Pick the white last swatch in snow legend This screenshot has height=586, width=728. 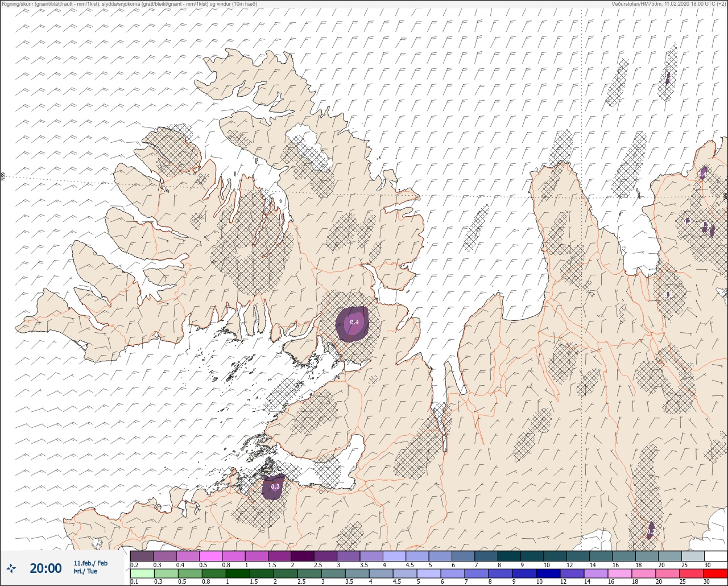point(715,556)
